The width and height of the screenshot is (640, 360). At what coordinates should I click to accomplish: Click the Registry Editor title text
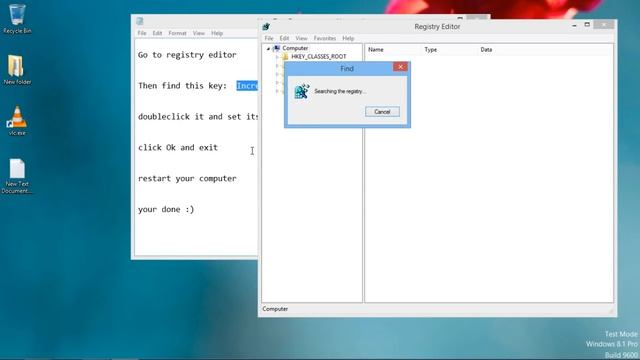(x=437, y=27)
